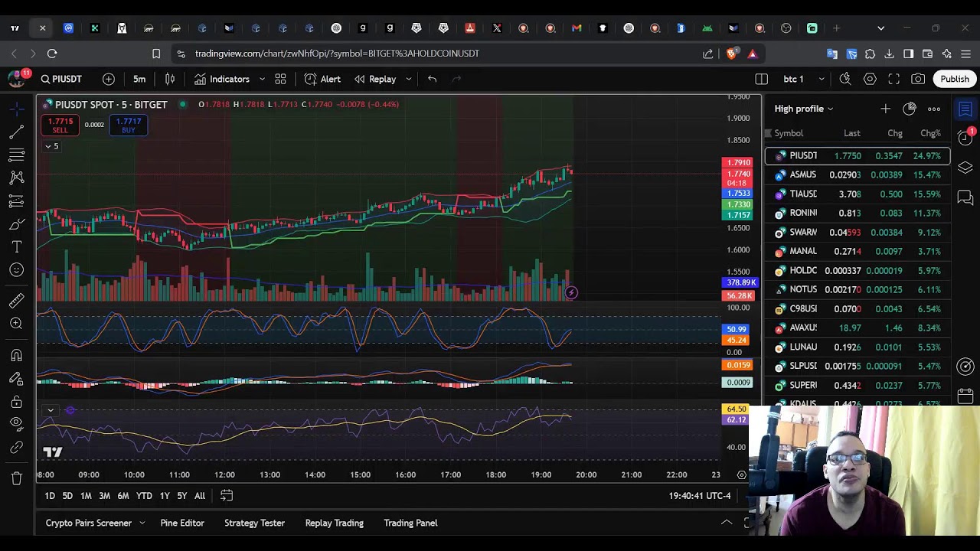Open the user profile avatar menu
Image resolution: width=980 pixels, height=551 pixels.
(17, 79)
